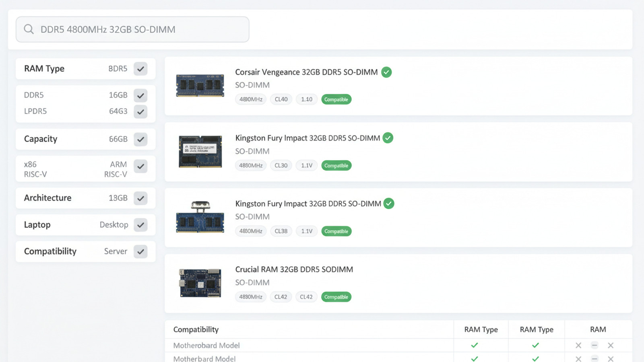The height and width of the screenshot is (362, 644).
Task: Open the Corsair Vengeance RAM thumbnail image
Action: coord(200,86)
